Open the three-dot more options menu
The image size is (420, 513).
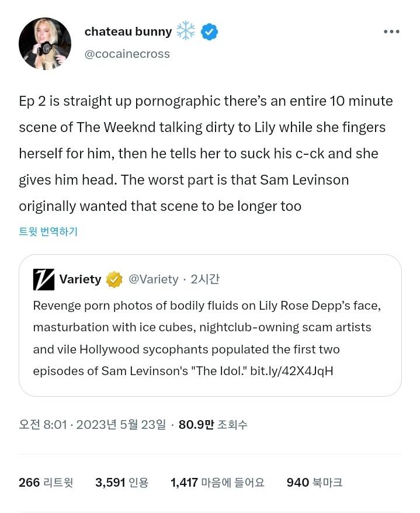pos(391,32)
